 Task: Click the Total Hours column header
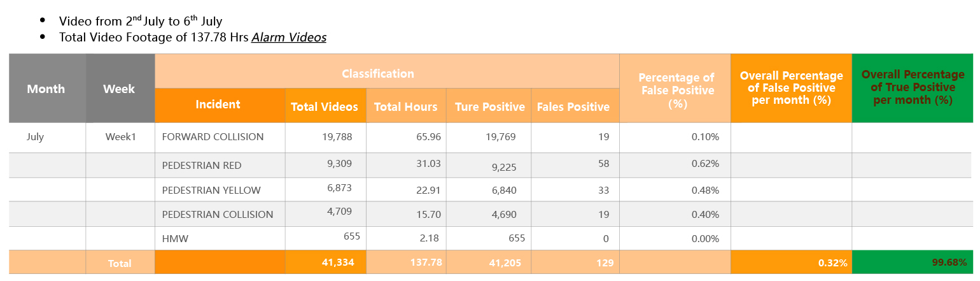click(405, 106)
